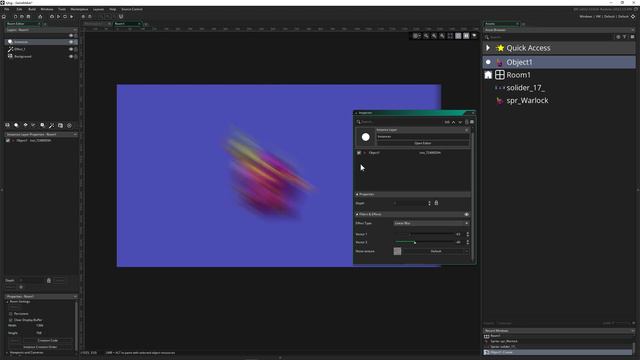Select the Room Editor panel tab
Image resolution: width=640 pixels, height=360 pixels.
pos(22,24)
